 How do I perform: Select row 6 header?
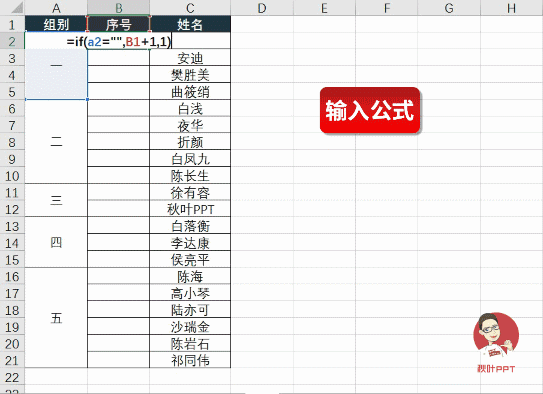coord(12,109)
